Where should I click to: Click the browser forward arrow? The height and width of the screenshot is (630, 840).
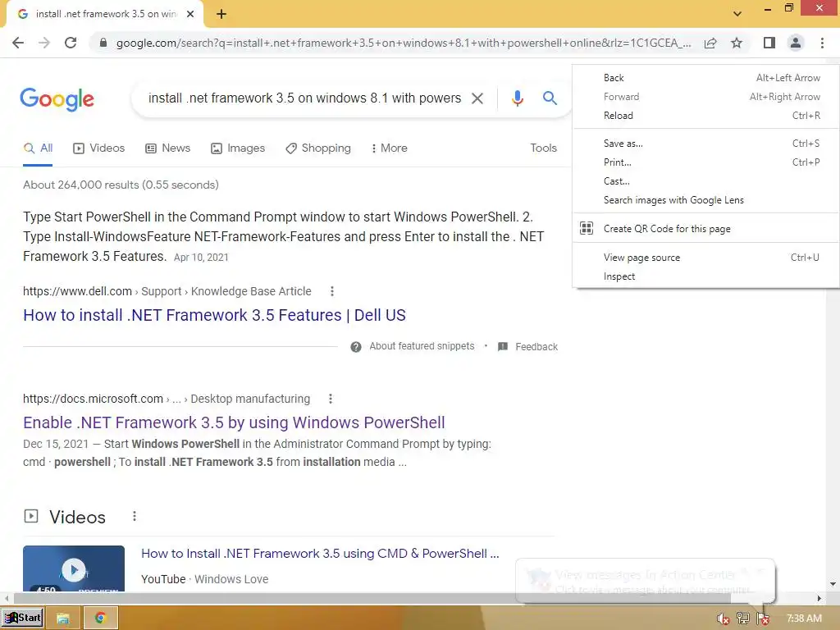[44, 43]
